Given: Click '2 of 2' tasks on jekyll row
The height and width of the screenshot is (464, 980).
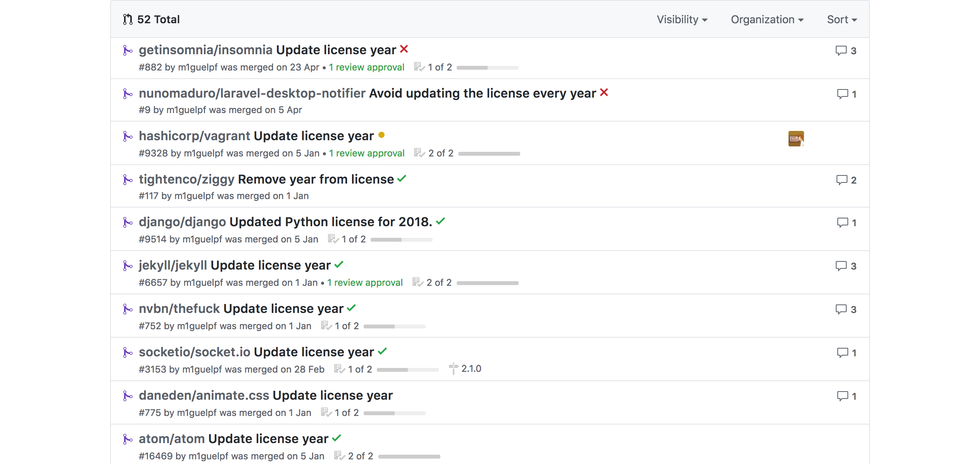Looking at the screenshot, I should 439,283.
